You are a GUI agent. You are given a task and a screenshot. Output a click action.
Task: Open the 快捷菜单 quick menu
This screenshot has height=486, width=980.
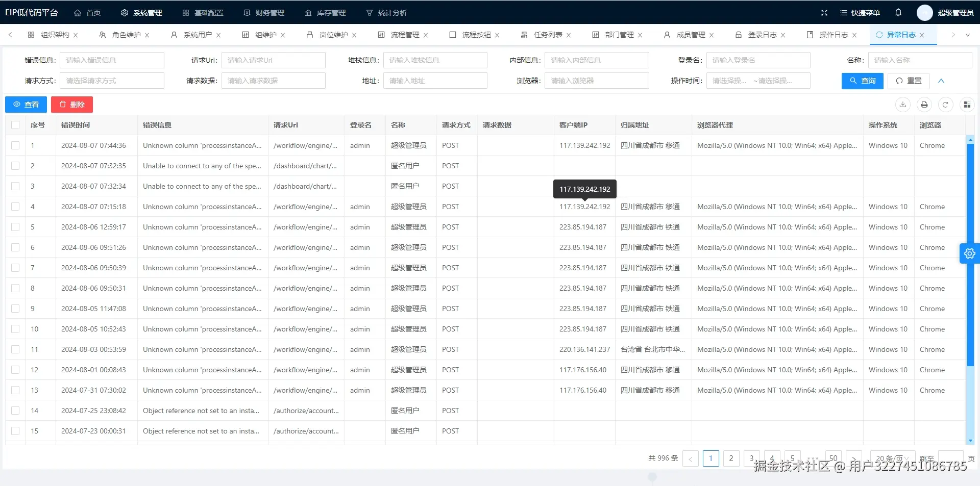point(860,13)
